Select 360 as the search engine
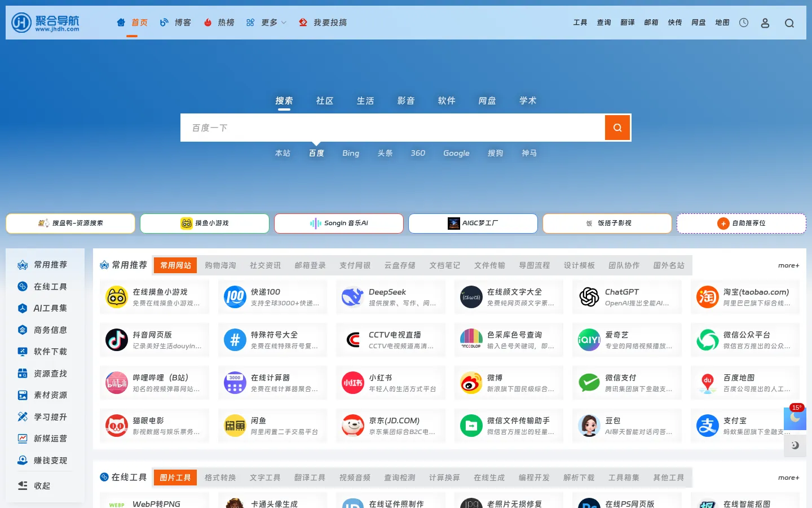Image resolution: width=812 pixels, height=508 pixels. click(418, 153)
